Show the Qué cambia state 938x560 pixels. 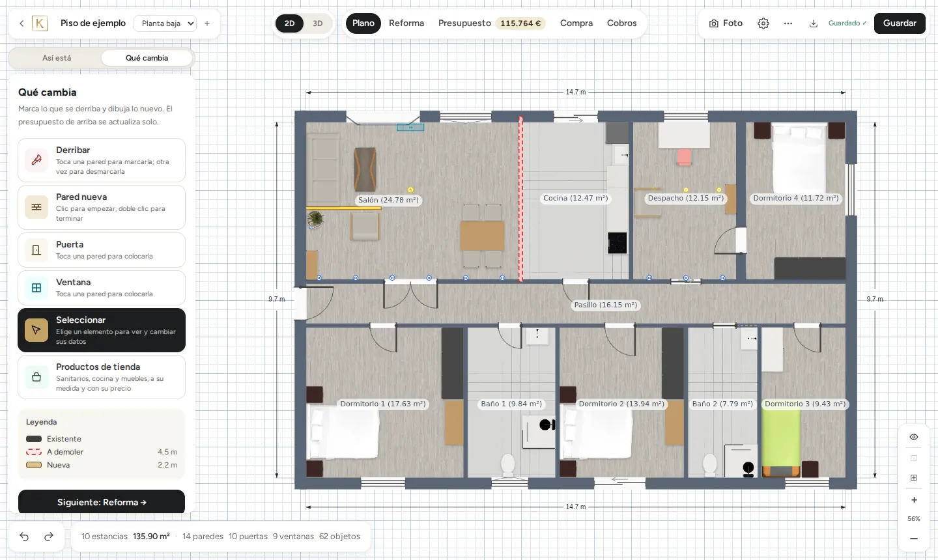(147, 58)
